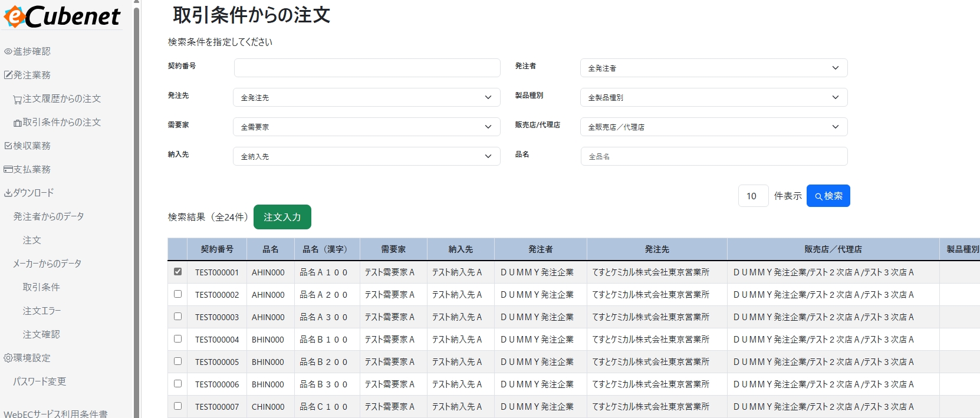This screenshot has height=418, width=980.
Task: Click the check icon beside 検収業務
Action: 8,146
